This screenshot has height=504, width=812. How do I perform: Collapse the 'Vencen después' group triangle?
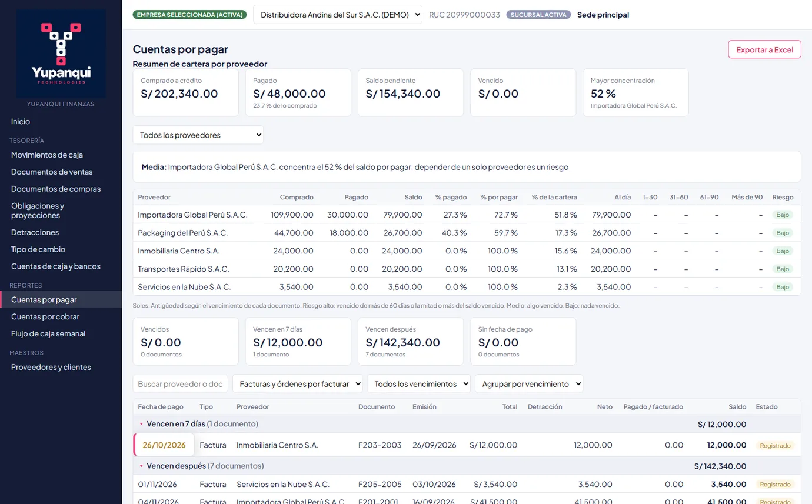point(141,466)
